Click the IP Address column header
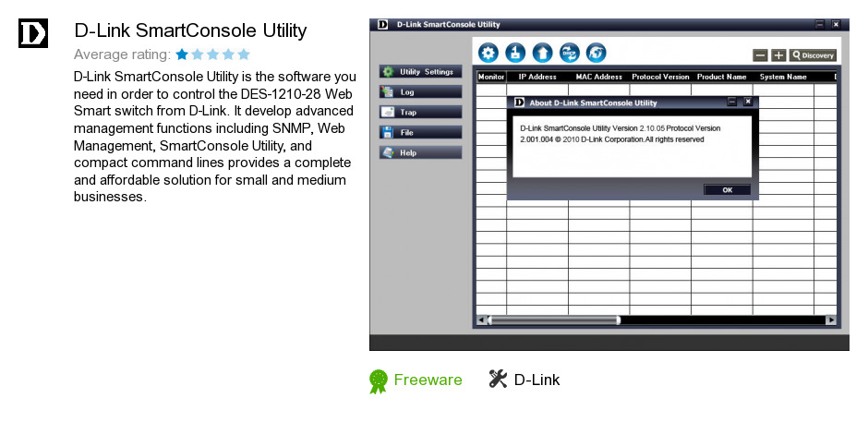Viewport: 868px width, 422px height. (x=537, y=77)
